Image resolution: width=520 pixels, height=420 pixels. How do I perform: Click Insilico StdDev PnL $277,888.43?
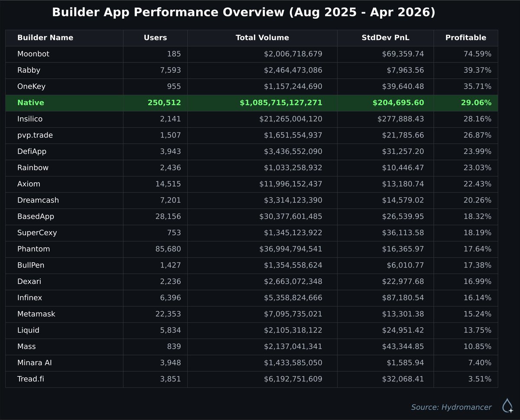tap(401, 119)
